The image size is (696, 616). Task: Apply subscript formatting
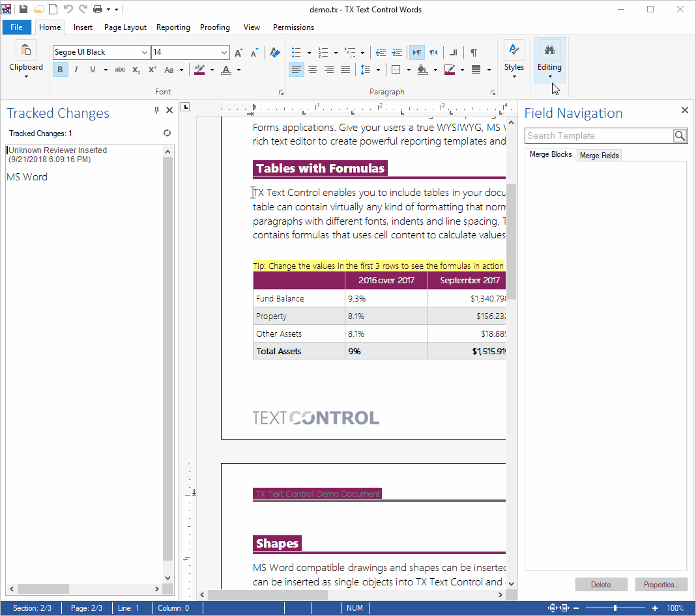coord(136,70)
